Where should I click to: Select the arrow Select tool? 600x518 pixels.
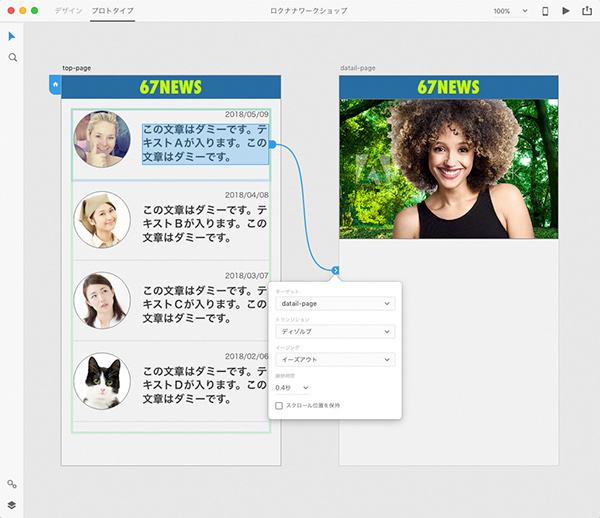(12, 37)
